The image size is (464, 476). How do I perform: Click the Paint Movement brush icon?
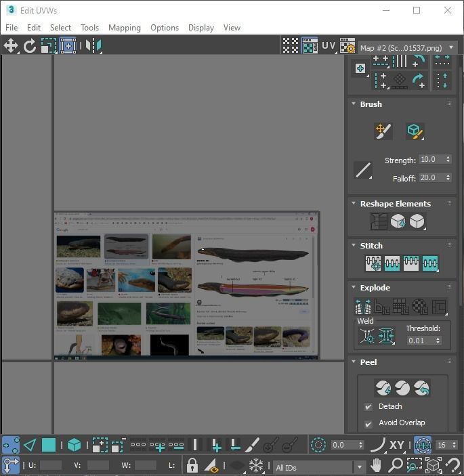[x=383, y=131]
